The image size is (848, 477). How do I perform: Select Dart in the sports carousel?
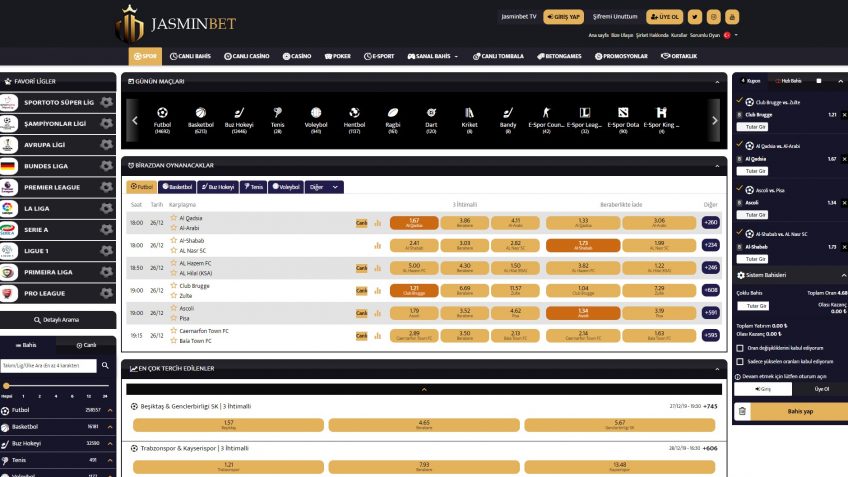coord(431,119)
